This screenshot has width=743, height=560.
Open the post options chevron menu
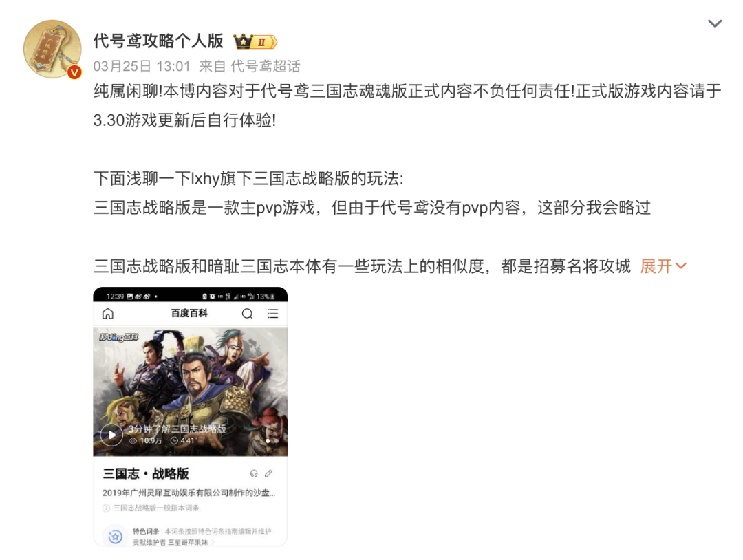(x=715, y=23)
